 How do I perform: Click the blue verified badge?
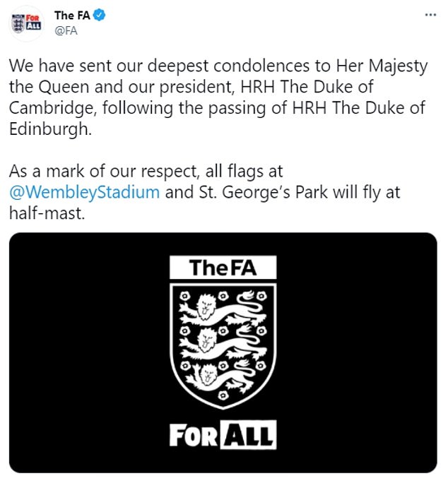coord(100,15)
